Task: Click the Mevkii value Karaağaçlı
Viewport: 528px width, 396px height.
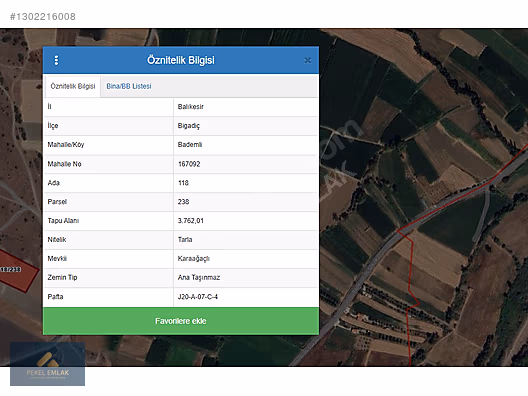Action: click(x=194, y=259)
